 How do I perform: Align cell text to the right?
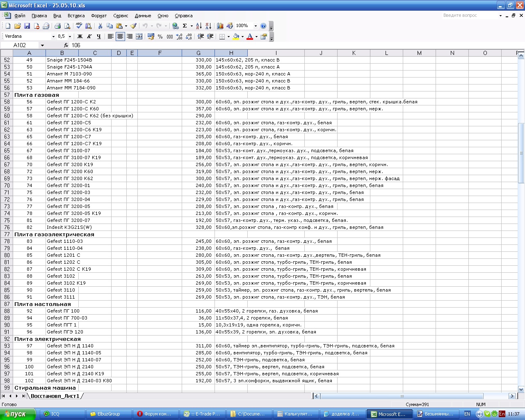(x=130, y=37)
